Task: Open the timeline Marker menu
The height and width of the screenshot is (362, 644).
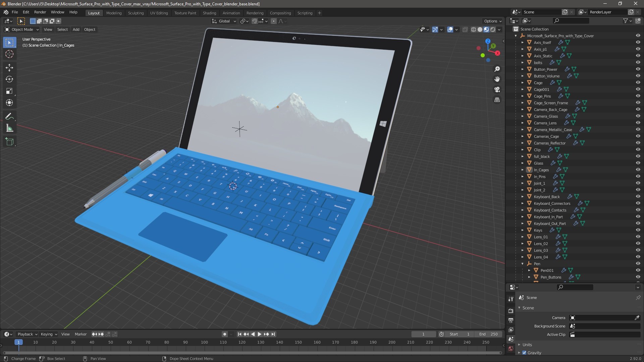Action: click(x=80, y=334)
